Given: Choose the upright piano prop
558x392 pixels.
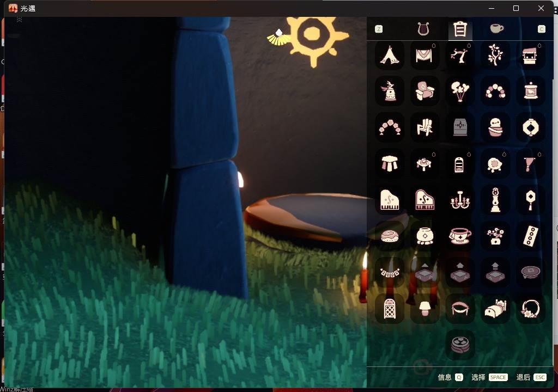Looking at the screenshot, I should point(389,200).
